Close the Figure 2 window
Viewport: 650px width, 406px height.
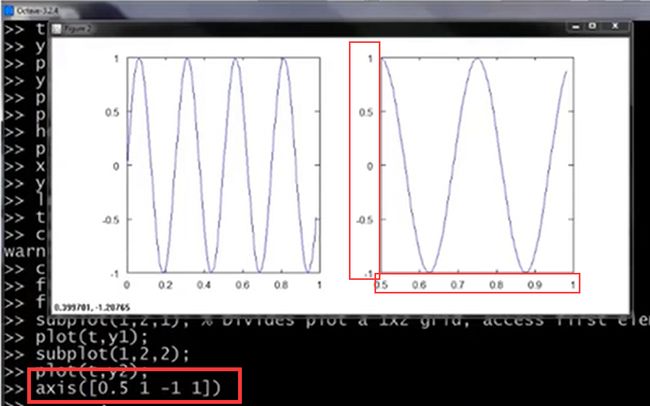click(615, 26)
